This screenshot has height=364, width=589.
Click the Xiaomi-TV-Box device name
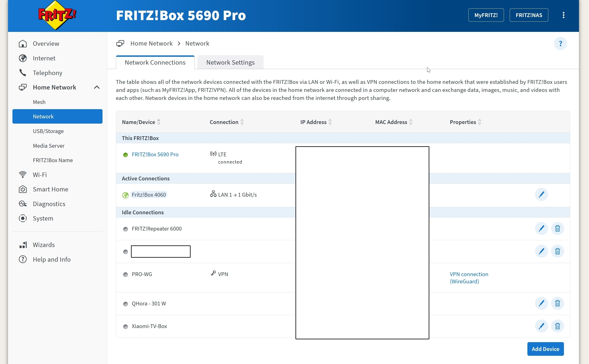coord(149,326)
